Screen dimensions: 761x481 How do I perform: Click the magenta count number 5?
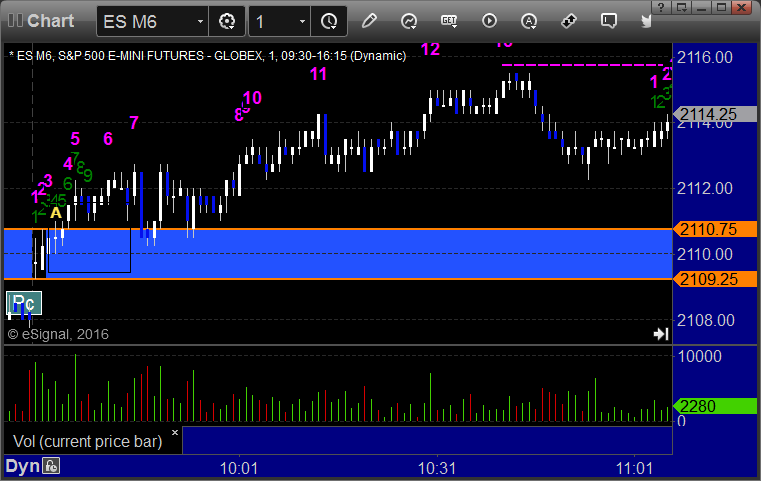[x=75, y=139]
